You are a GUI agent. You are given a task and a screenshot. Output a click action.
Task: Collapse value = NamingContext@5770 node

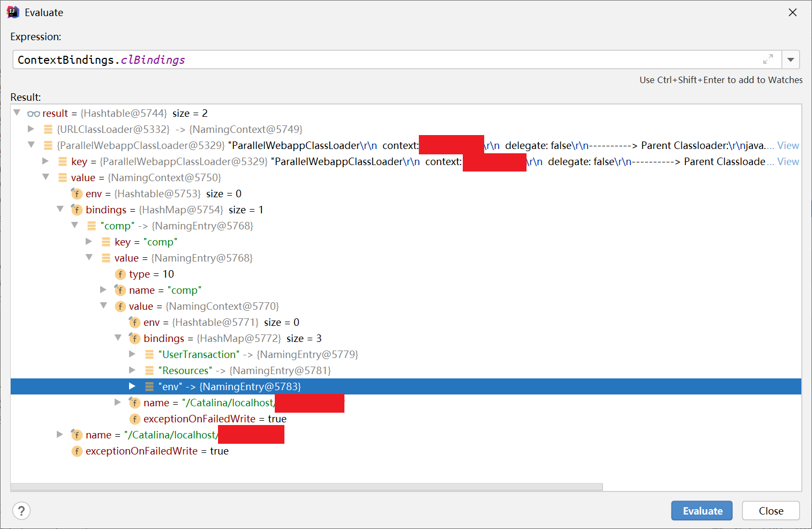[103, 306]
